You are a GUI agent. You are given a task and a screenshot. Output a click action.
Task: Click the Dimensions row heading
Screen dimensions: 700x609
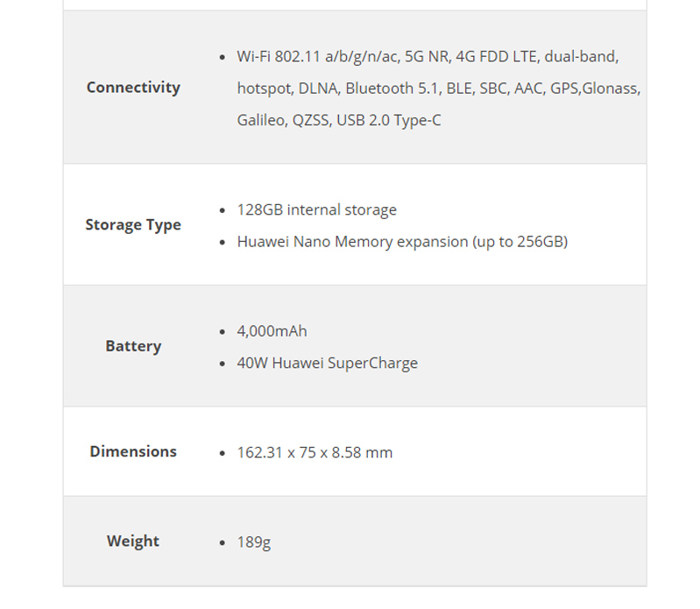click(133, 452)
